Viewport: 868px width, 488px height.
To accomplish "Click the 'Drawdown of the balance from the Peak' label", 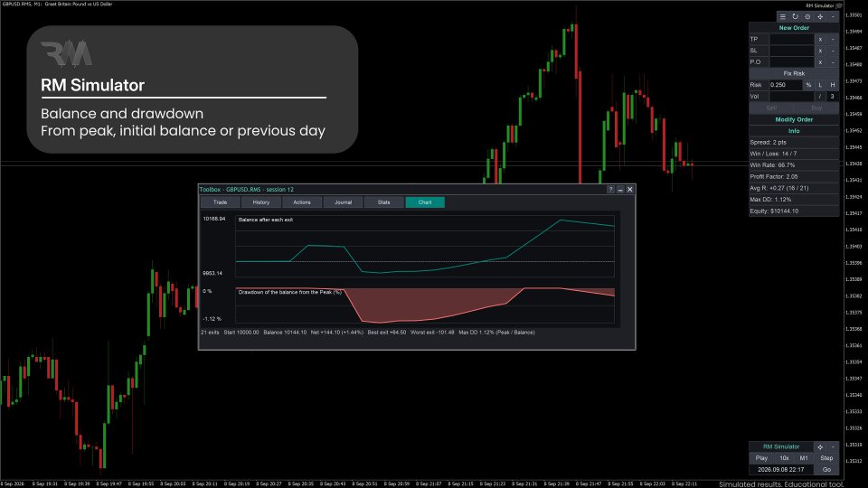I will 289,292.
